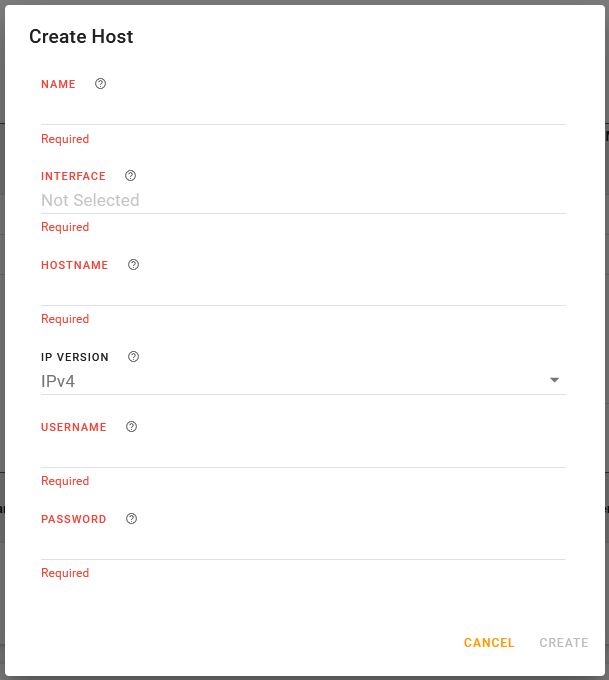Click into the Hostname input field
The width and height of the screenshot is (609, 680).
(x=303, y=291)
